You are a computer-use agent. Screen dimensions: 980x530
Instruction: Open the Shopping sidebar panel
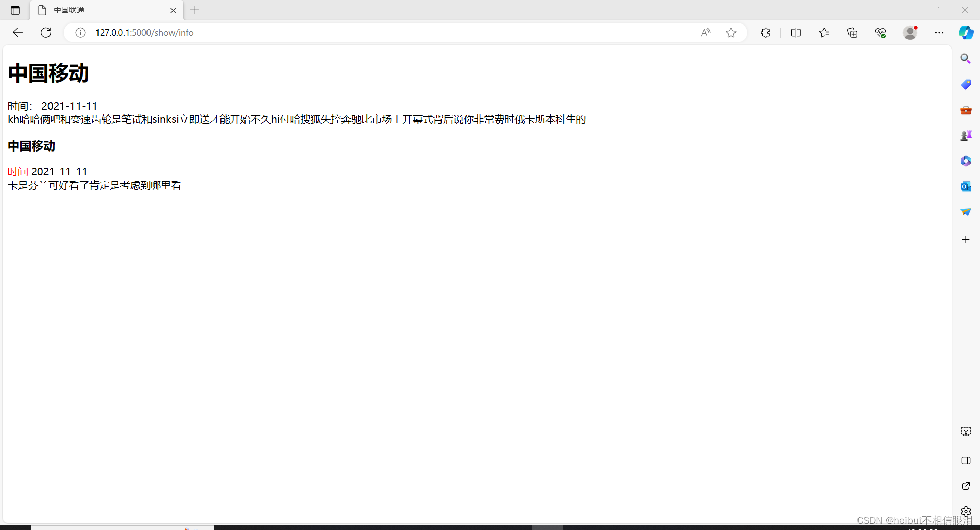pos(966,84)
